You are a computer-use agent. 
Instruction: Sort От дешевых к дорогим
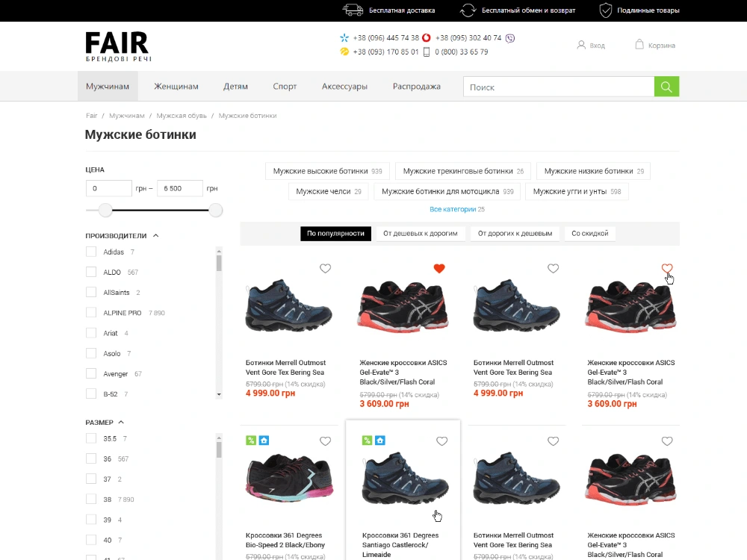[x=421, y=233]
